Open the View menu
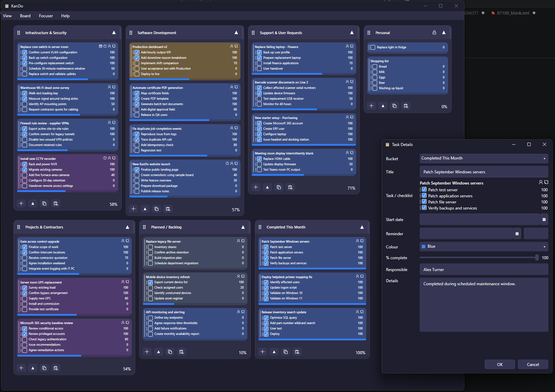Image resolution: width=555 pixels, height=392 pixels. (x=7, y=16)
